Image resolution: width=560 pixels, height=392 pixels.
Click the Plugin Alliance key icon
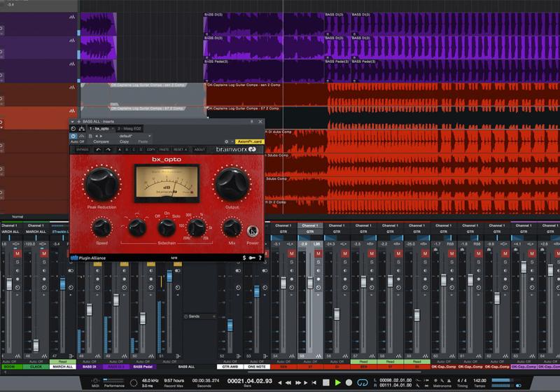(x=252, y=258)
